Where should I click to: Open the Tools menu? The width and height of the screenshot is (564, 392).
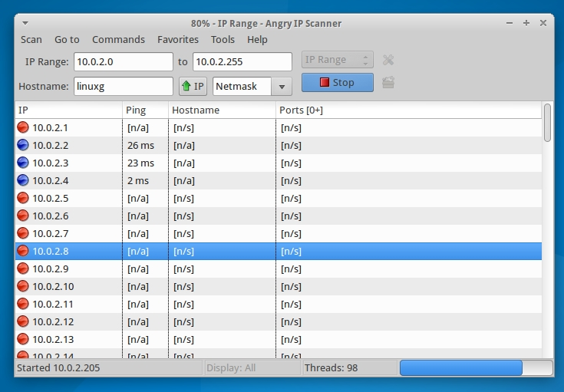[223, 40]
